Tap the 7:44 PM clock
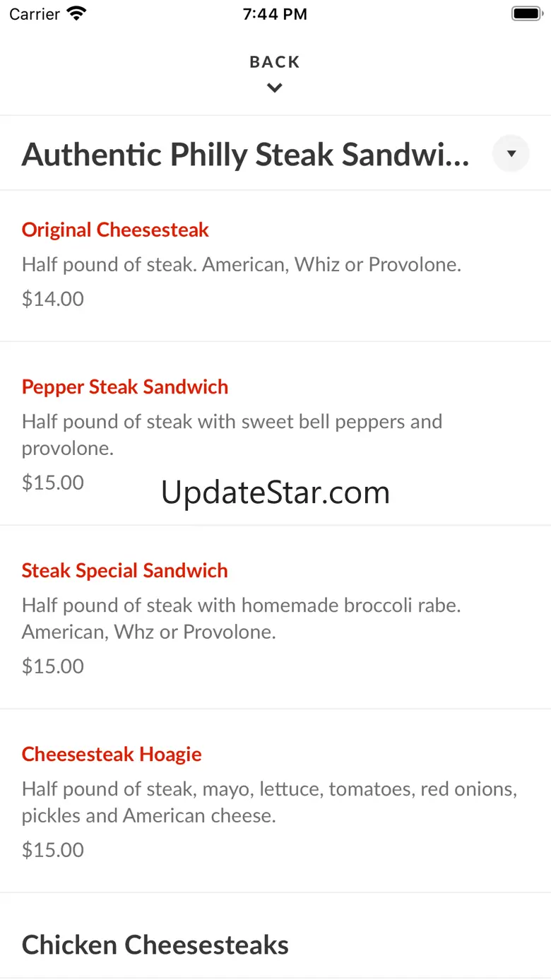This screenshot has height=980, width=551. point(275,14)
